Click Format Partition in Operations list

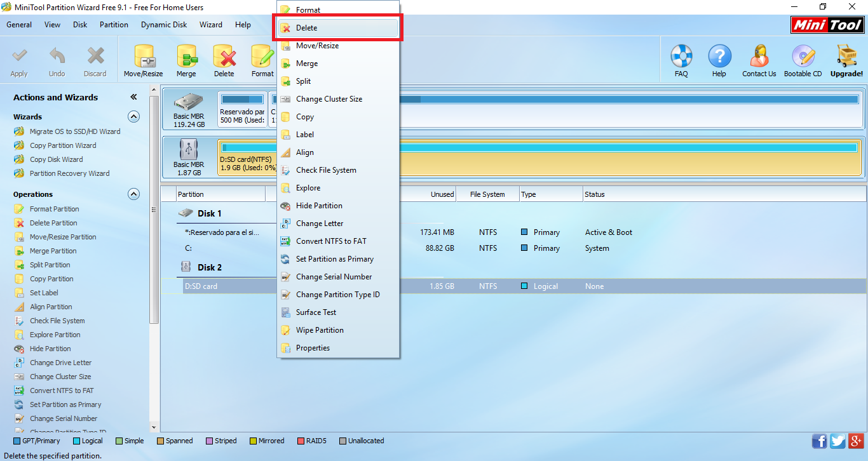(46, 209)
